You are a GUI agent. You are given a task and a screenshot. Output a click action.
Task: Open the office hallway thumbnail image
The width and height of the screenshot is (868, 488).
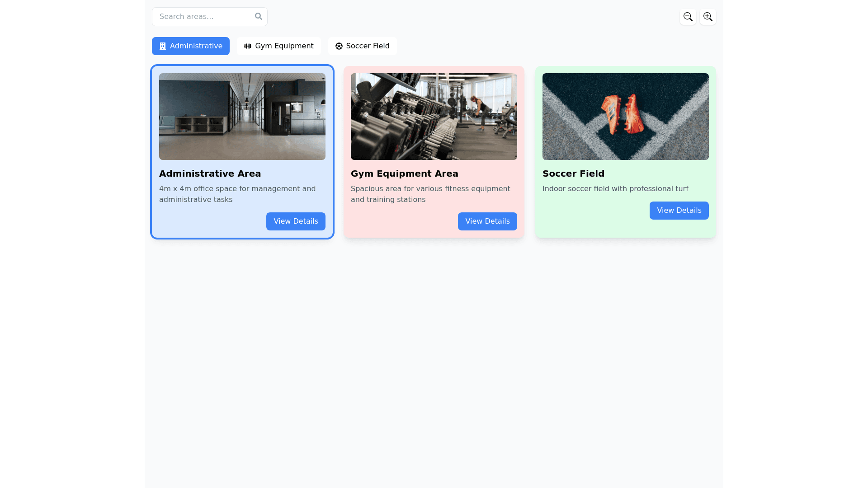point(242,117)
